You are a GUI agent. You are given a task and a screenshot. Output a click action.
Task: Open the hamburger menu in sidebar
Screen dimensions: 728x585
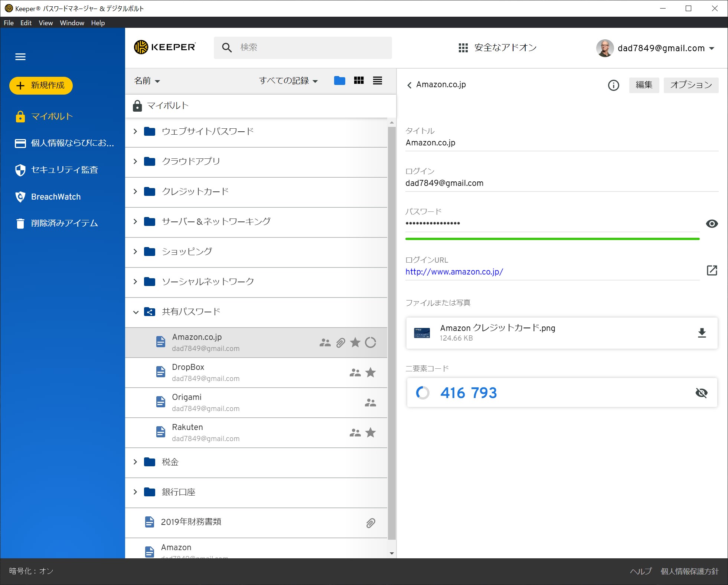[20, 57]
